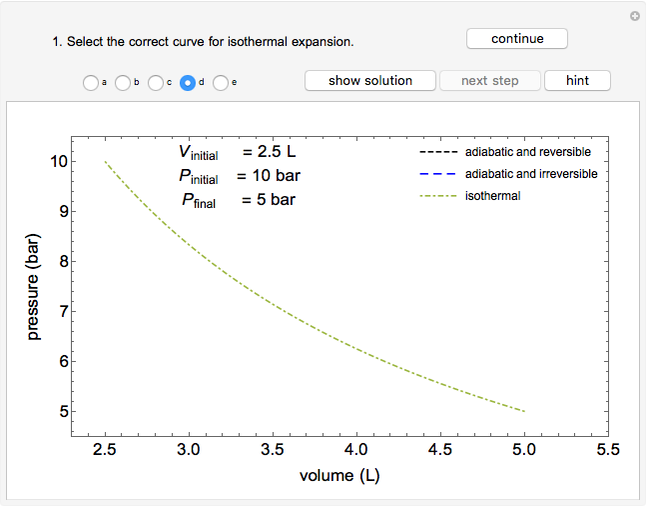Select radio option a
Viewport: 646px width, 508px height.
(91, 83)
